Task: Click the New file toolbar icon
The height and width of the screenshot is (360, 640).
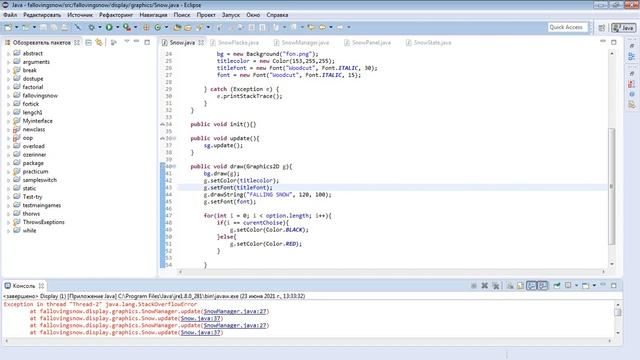Action: (x=8, y=27)
